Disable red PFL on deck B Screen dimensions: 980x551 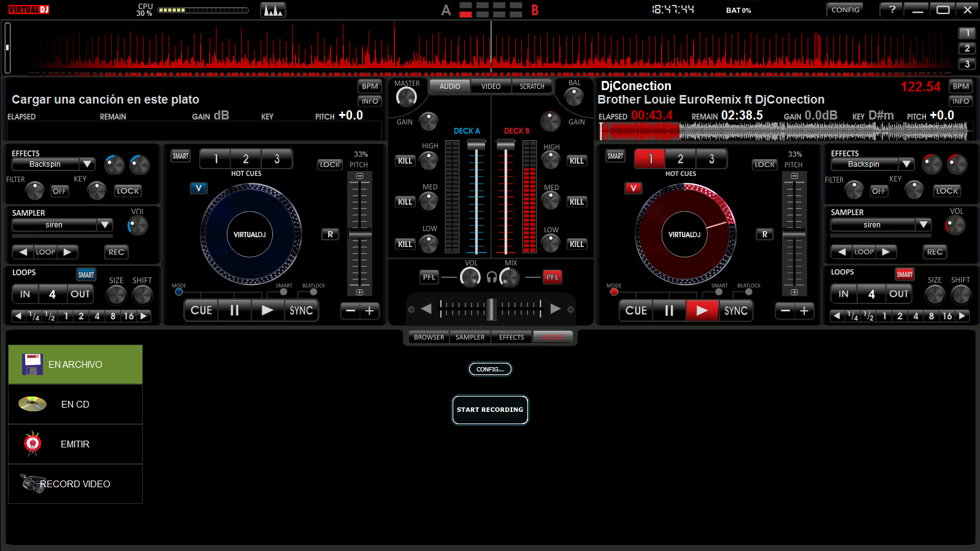click(x=553, y=277)
